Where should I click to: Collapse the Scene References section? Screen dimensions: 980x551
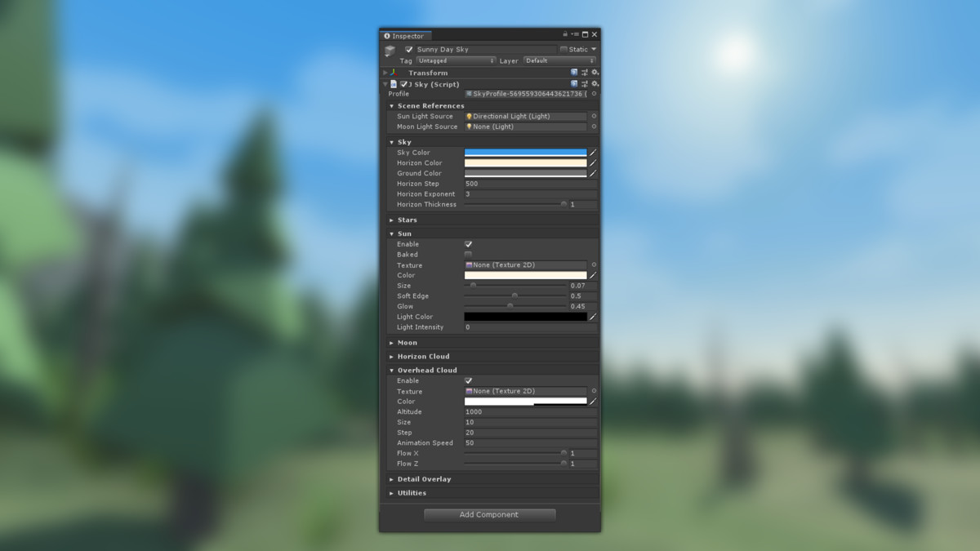[392, 106]
